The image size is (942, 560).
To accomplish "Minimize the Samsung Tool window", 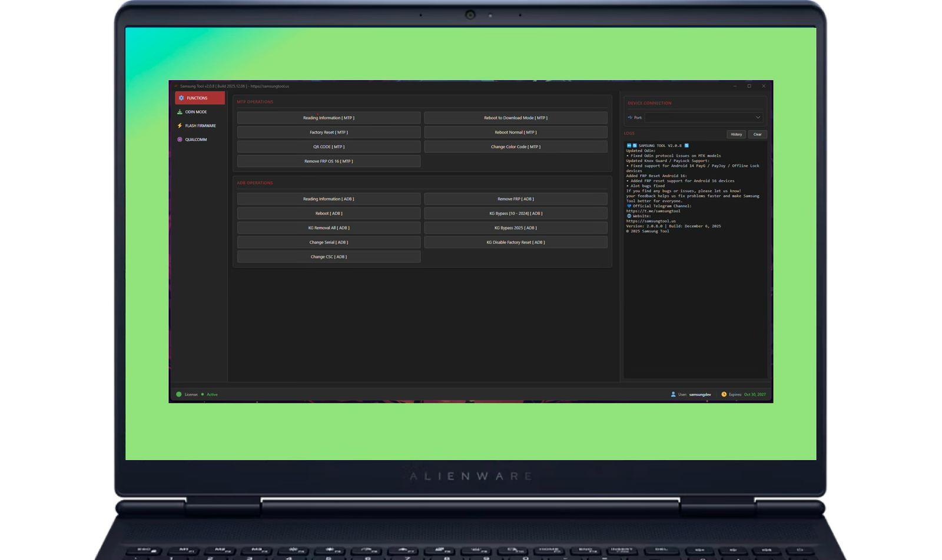I will click(735, 86).
